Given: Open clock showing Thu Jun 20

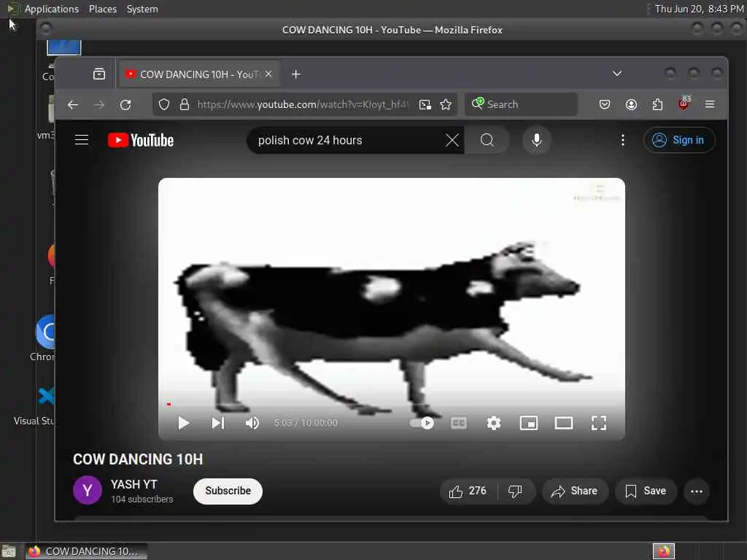Looking at the screenshot, I should pyautogui.click(x=699, y=9).
